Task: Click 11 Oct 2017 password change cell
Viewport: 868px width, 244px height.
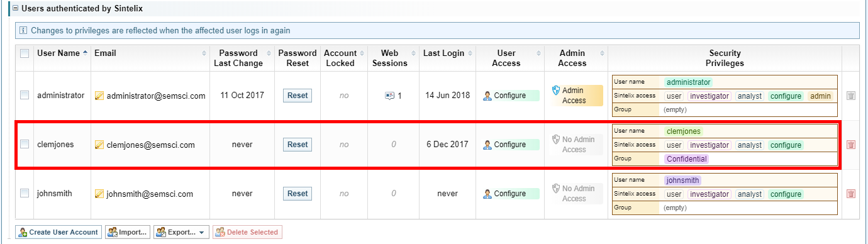Action: point(242,96)
